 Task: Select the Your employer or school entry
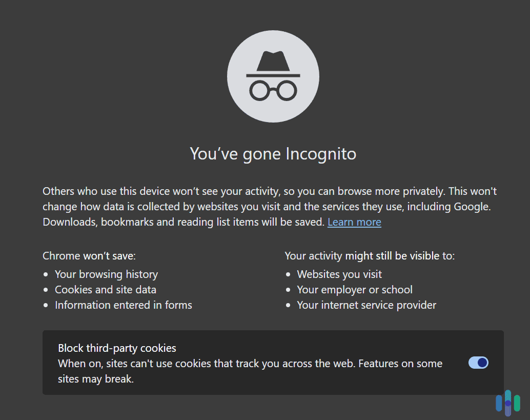click(x=355, y=290)
